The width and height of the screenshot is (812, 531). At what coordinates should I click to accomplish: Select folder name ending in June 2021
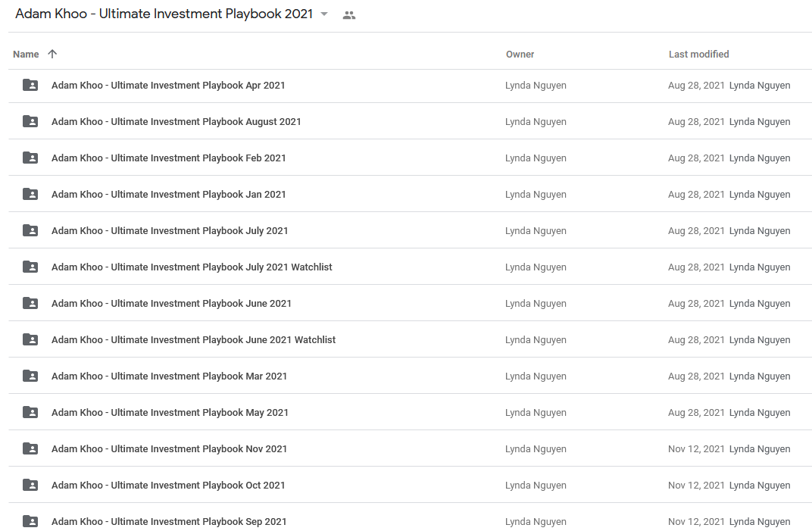[171, 303]
